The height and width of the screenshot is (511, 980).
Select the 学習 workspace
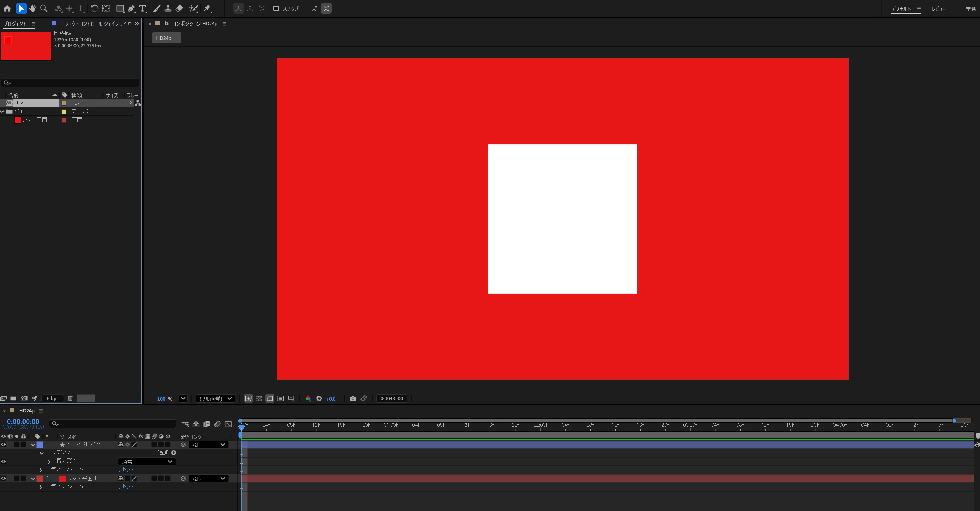[x=971, y=9]
